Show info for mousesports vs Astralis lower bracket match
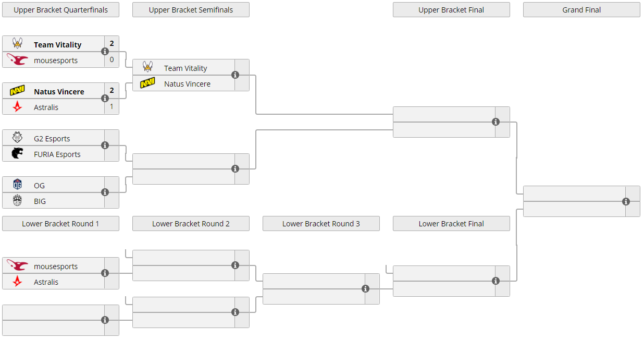Viewport: 644px width, 339px height. tap(105, 273)
